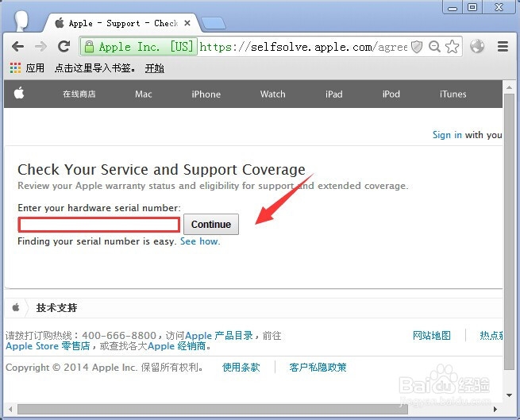This screenshot has height=420, width=520.
Task: Open the apps grid icon in the bookmarks bar
Action: point(15,68)
